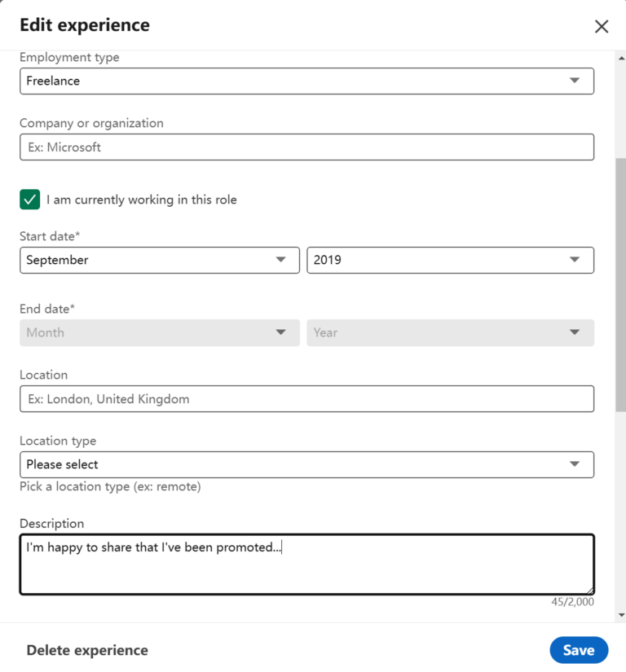Viewport: 626px width, 672px height.
Task: Click Delete experience
Action: [x=86, y=650]
